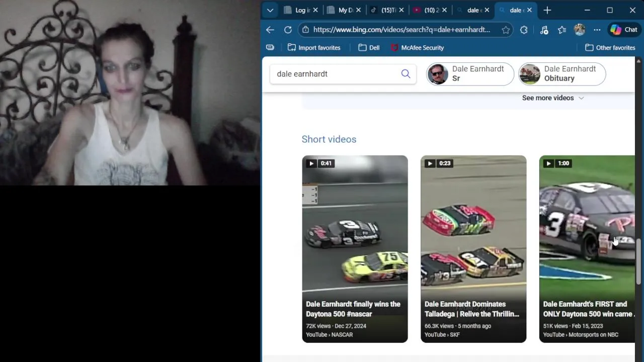
Task: Select the Dale Earnhardt Obituary suggestion
Action: point(562,74)
